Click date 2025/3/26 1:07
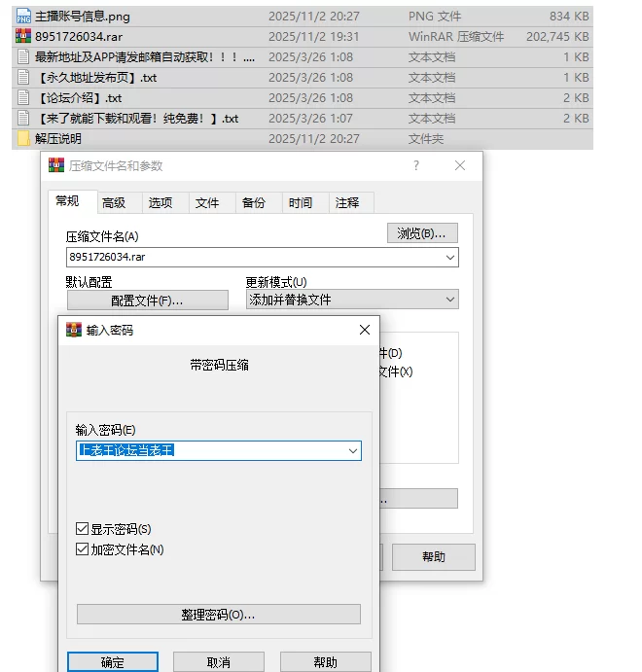 (310, 119)
